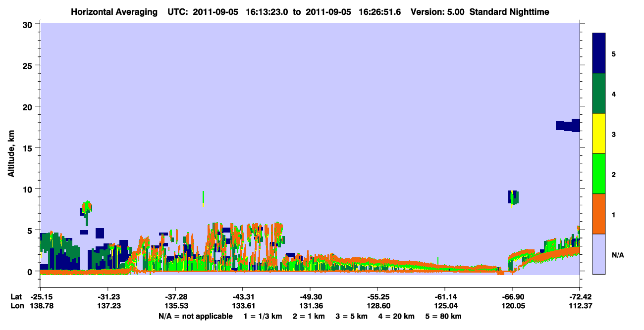Viewport: 644px width, 330px height.
Task: Click the yellow level 3 colorbar segment
Action: point(599,134)
